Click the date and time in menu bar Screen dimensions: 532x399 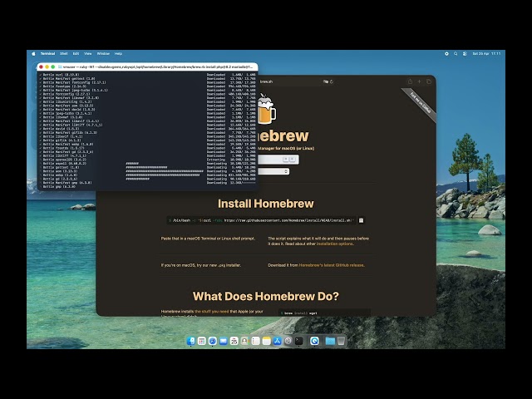pos(486,53)
